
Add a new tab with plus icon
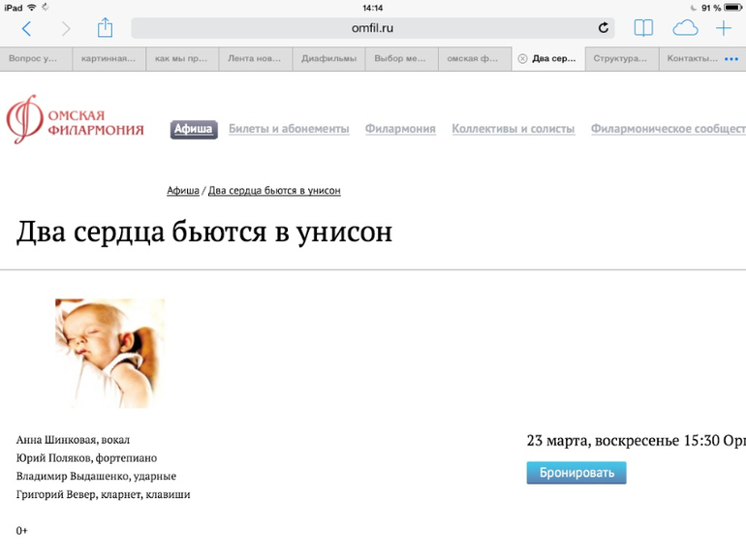click(723, 28)
